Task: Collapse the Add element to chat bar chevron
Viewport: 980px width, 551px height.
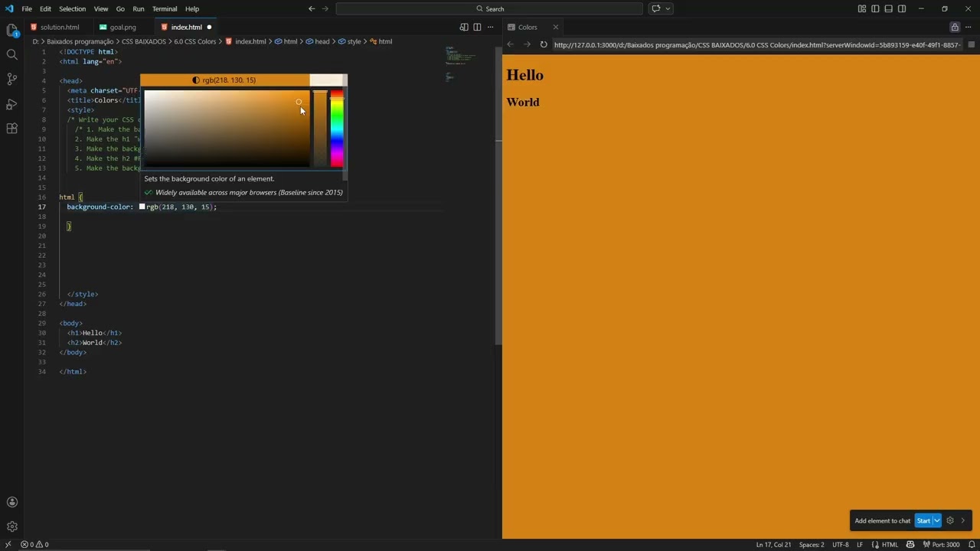Action: (963, 520)
